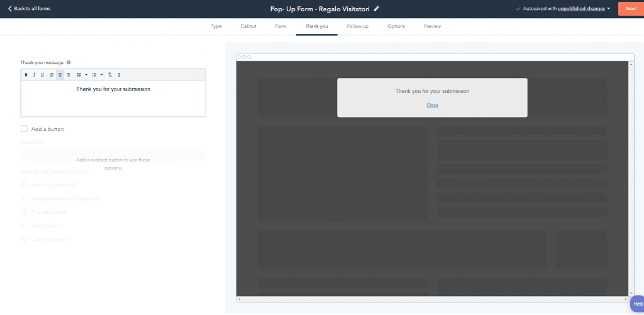Image resolution: width=644 pixels, height=315 pixels.
Task: Click the orange Next button
Action: point(630,9)
